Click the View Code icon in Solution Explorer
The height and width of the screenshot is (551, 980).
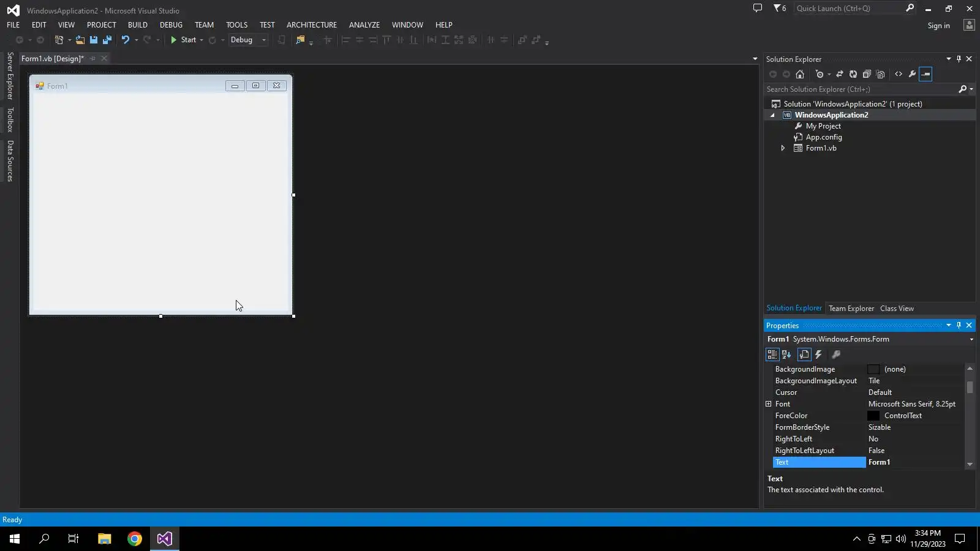pos(899,74)
